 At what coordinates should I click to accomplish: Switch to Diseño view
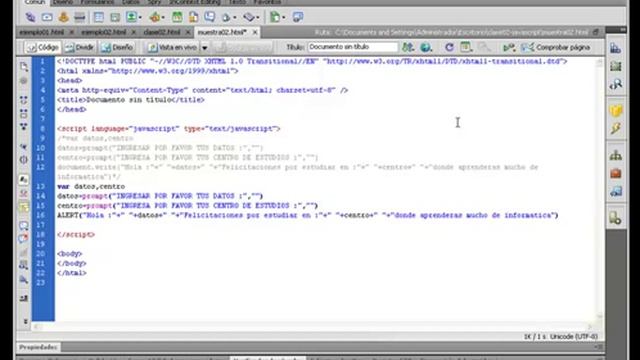117,47
